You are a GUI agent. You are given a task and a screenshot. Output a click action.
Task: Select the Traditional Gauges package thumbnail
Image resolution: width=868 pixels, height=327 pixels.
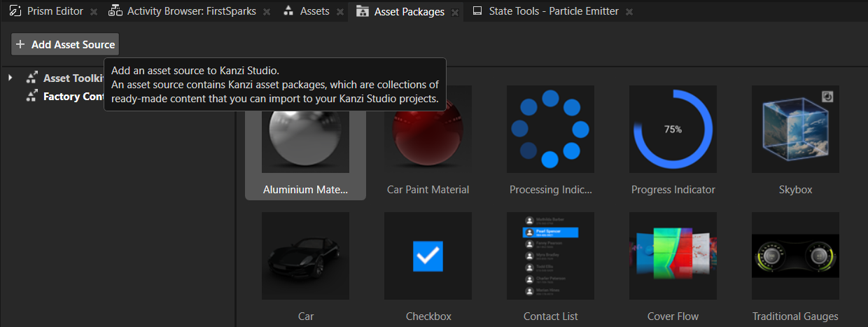pyautogui.click(x=795, y=256)
